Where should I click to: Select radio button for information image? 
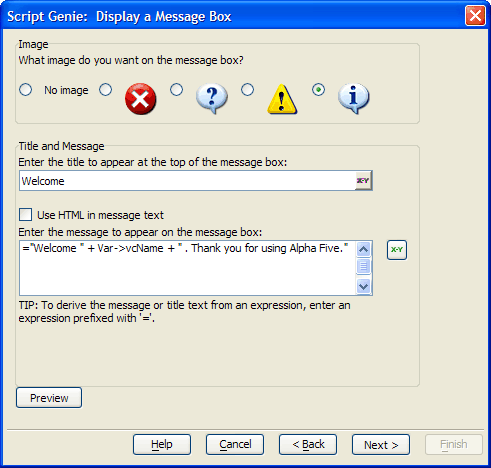pyautogui.click(x=318, y=90)
